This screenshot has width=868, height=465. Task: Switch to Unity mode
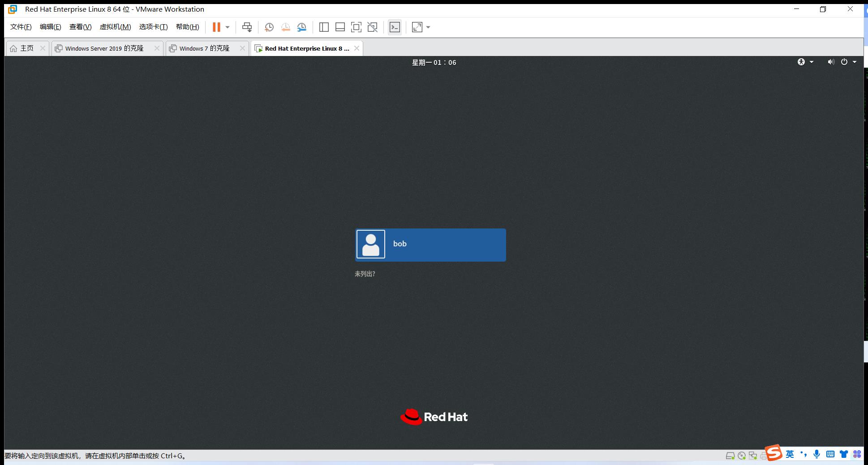click(x=372, y=27)
